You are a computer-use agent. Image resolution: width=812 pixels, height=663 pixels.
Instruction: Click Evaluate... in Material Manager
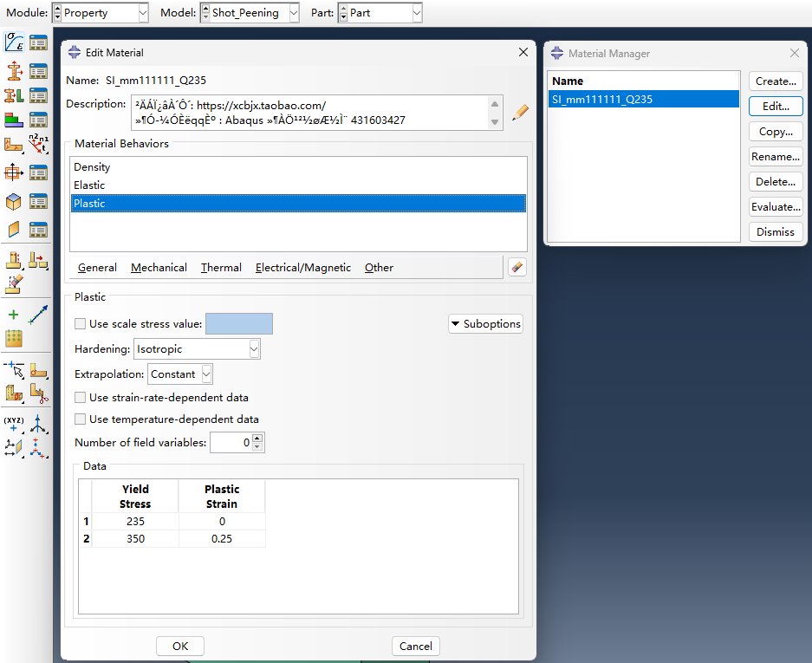[x=776, y=206]
